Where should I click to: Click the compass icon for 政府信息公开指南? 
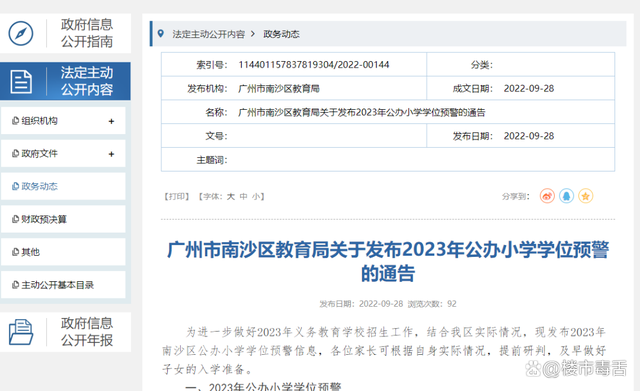pyautogui.click(x=21, y=33)
